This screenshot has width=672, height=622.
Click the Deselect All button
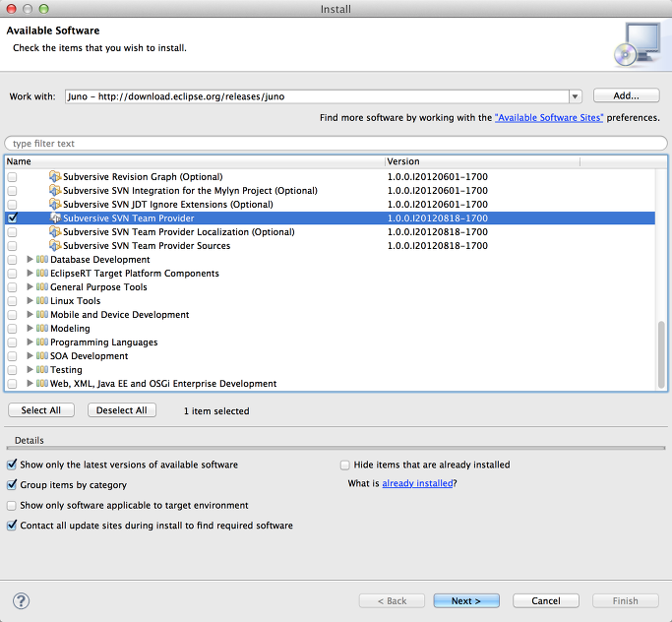[122, 410]
